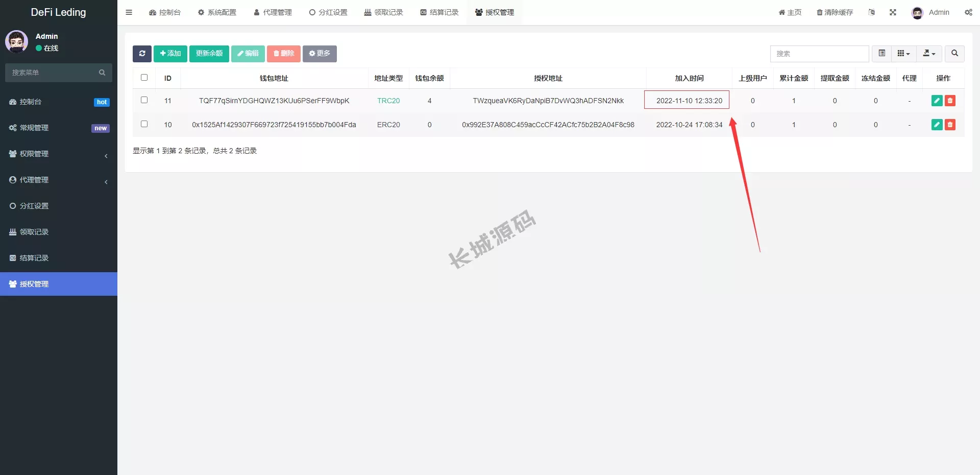Click the 授权地址 column header
The height and width of the screenshot is (475, 980).
click(x=548, y=78)
